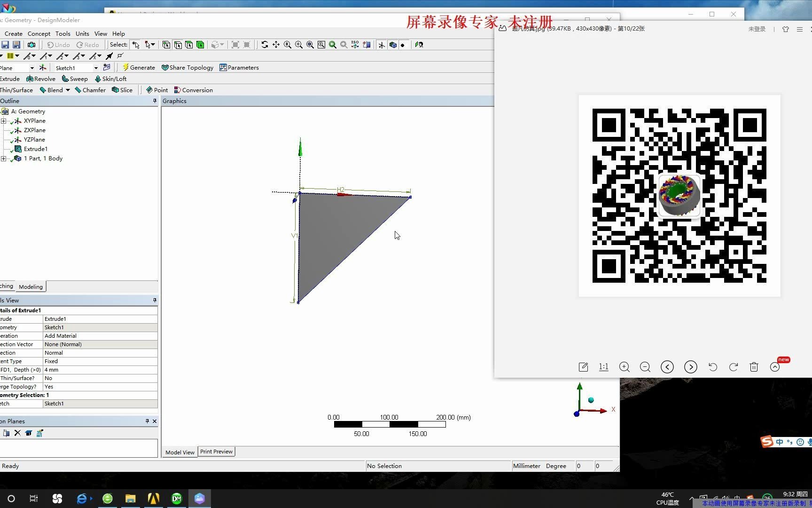Open the edge display color dropdown
The image size is (812, 508).
[17, 56]
